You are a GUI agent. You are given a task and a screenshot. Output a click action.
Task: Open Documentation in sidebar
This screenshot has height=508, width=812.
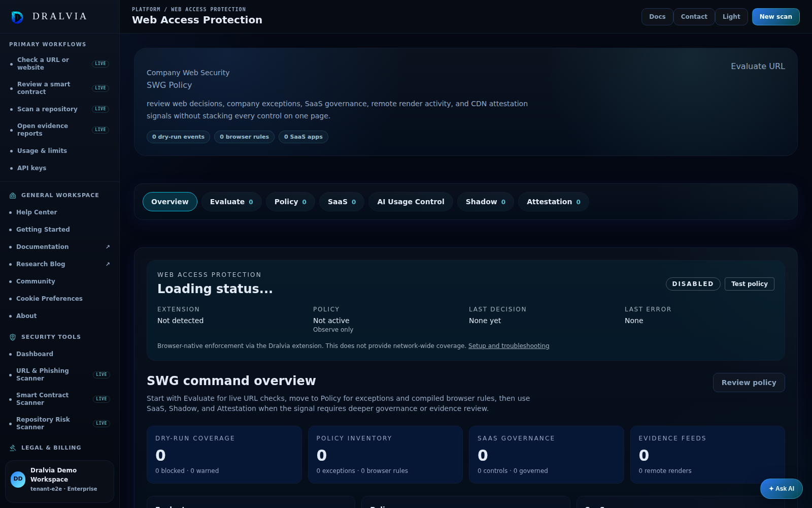(59, 247)
